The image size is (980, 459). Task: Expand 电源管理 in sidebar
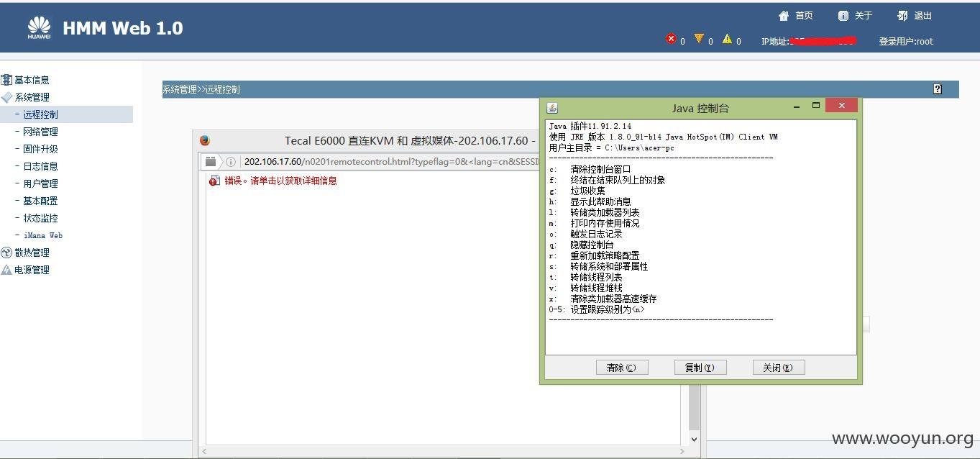[x=32, y=270]
